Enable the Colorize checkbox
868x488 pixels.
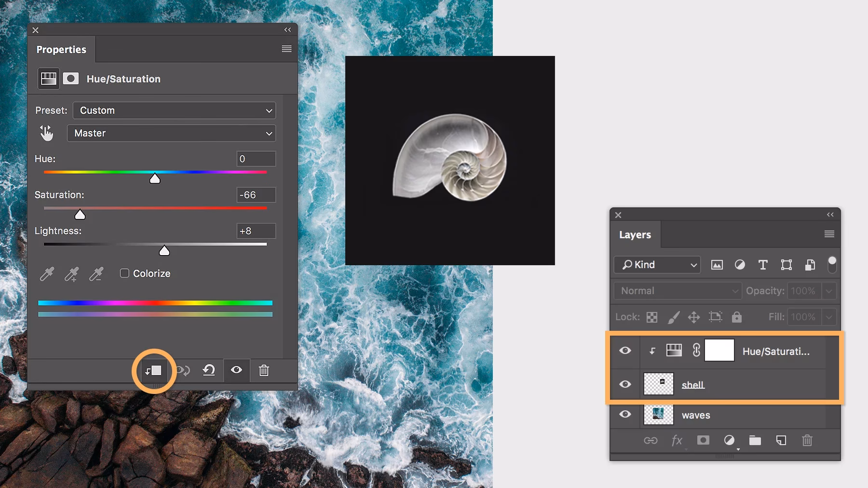(124, 273)
